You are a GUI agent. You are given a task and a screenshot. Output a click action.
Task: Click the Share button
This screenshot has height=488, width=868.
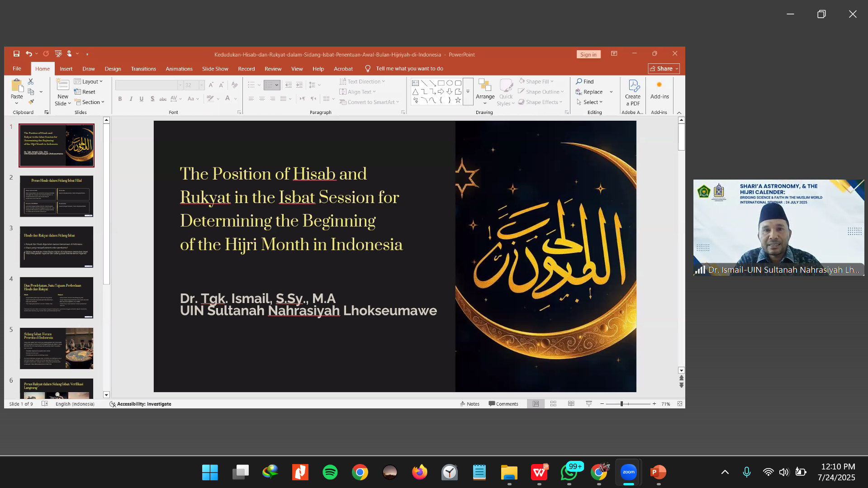[663, 69]
